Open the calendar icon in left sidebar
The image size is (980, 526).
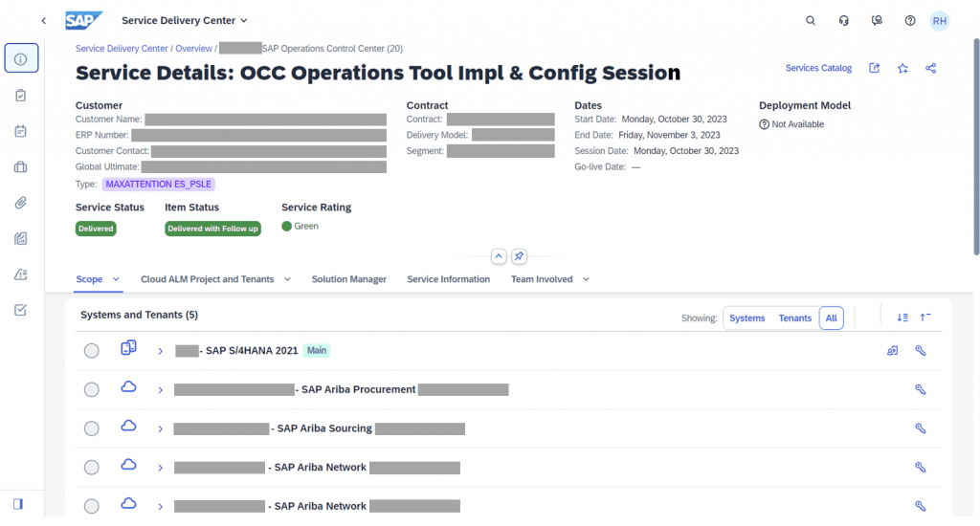coord(21,131)
